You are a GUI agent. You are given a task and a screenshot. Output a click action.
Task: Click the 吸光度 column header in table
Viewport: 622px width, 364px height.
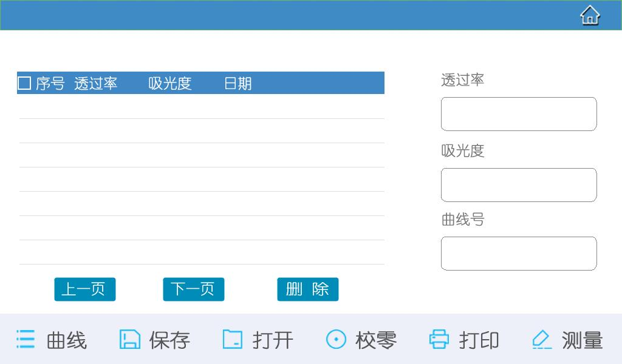click(x=169, y=84)
